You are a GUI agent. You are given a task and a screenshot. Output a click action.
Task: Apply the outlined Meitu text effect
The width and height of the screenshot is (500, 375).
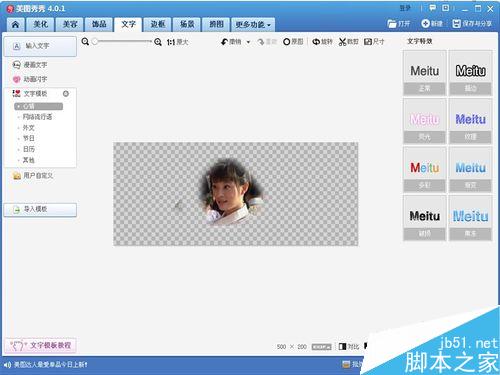click(470, 73)
